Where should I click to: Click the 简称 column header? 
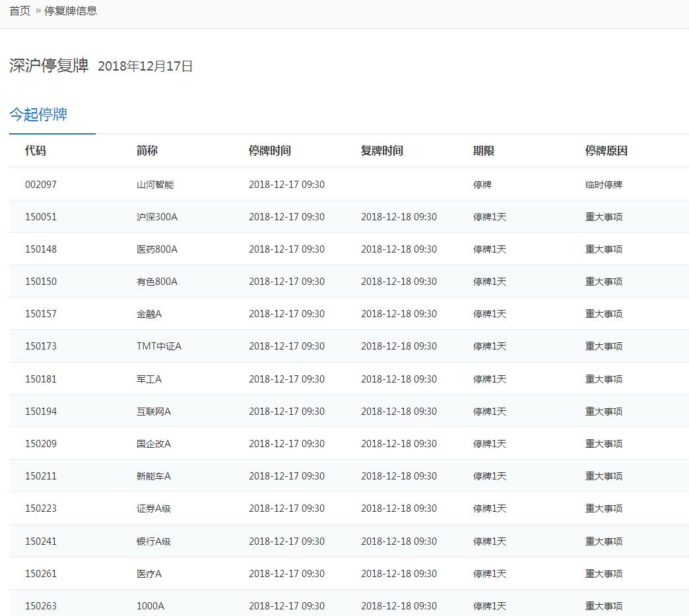(147, 150)
